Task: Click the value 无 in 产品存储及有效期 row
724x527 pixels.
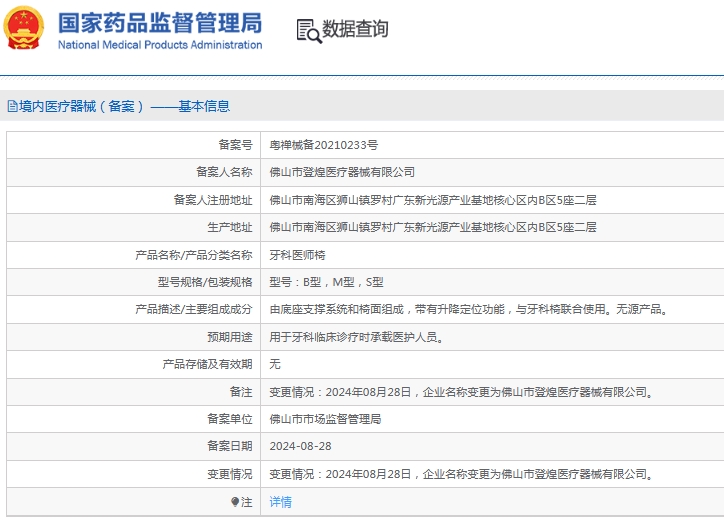Action: coord(275,364)
